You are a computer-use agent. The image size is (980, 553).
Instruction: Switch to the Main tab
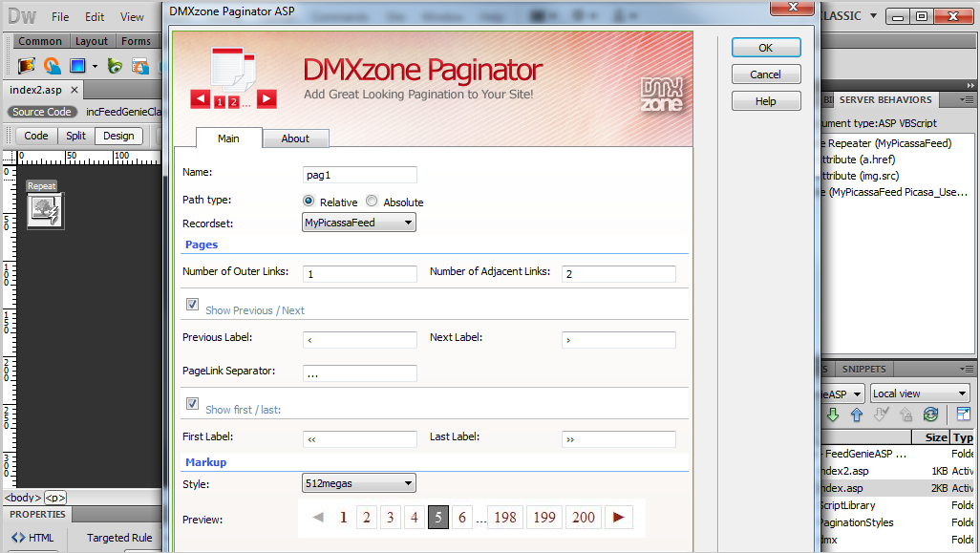click(x=228, y=138)
